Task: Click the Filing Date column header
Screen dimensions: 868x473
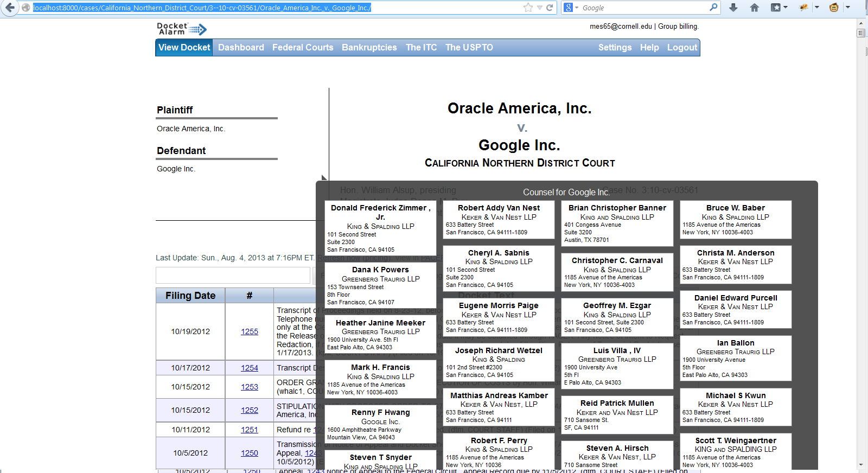Action: pyautogui.click(x=190, y=296)
